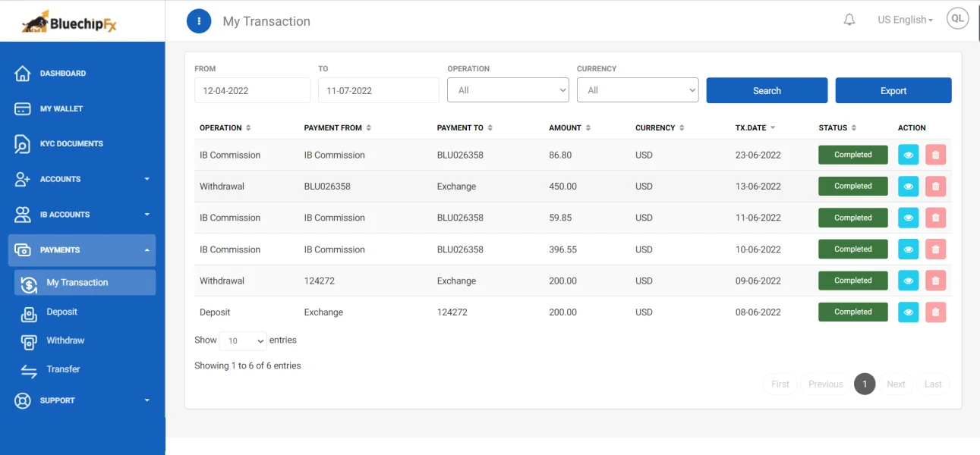Export the transaction list
The height and width of the screenshot is (455, 980).
pos(893,90)
